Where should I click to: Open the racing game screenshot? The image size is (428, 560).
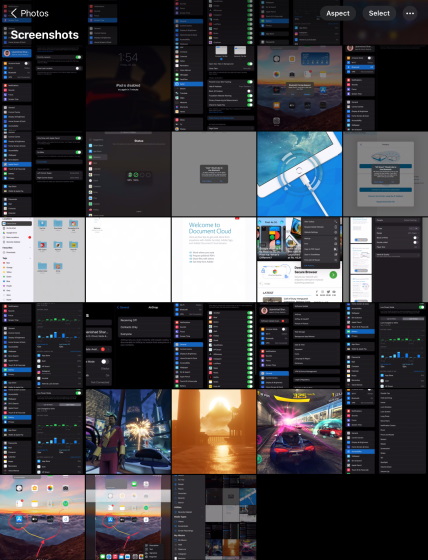(x=299, y=431)
